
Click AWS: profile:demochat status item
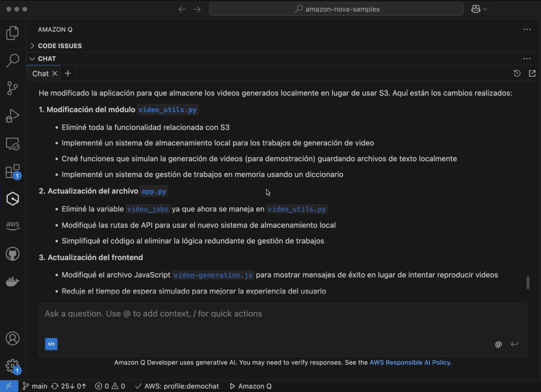tap(177, 386)
